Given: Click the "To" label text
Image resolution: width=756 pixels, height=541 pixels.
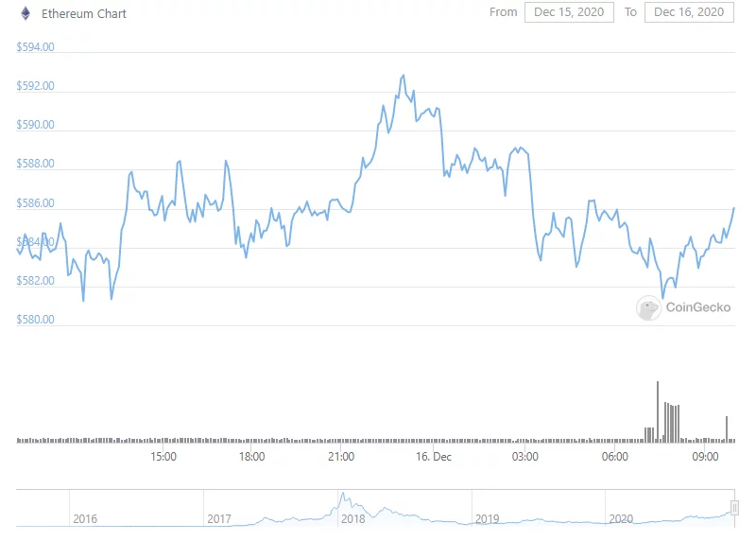Looking at the screenshot, I should point(630,12).
